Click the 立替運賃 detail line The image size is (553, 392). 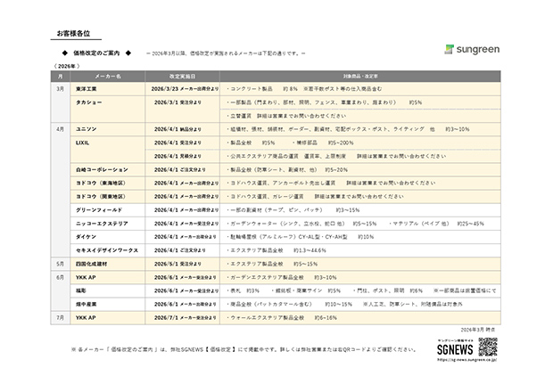[286, 116]
